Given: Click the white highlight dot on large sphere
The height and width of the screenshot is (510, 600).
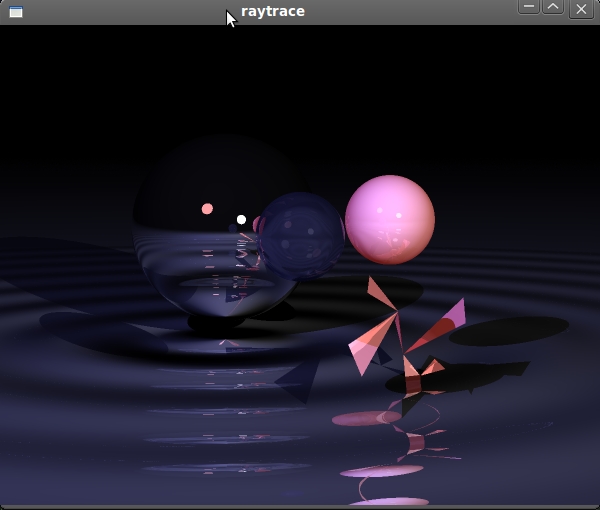Looking at the screenshot, I should click(x=241, y=219).
